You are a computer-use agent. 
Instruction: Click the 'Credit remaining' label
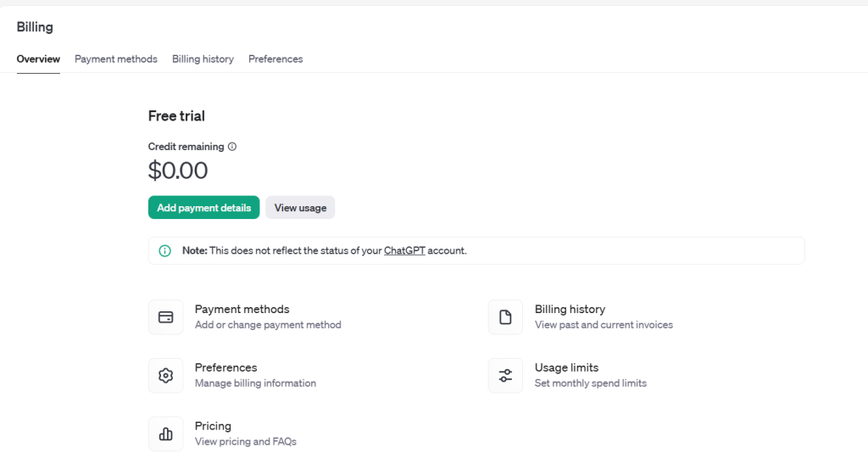pos(186,147)
